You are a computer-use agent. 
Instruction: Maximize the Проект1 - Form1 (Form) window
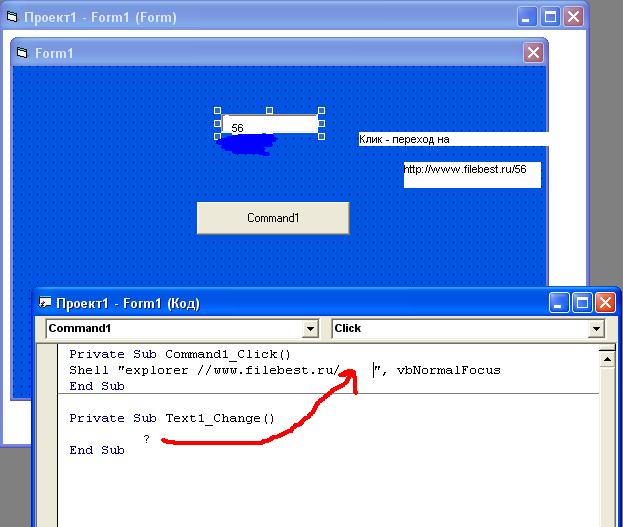[550, 16]
